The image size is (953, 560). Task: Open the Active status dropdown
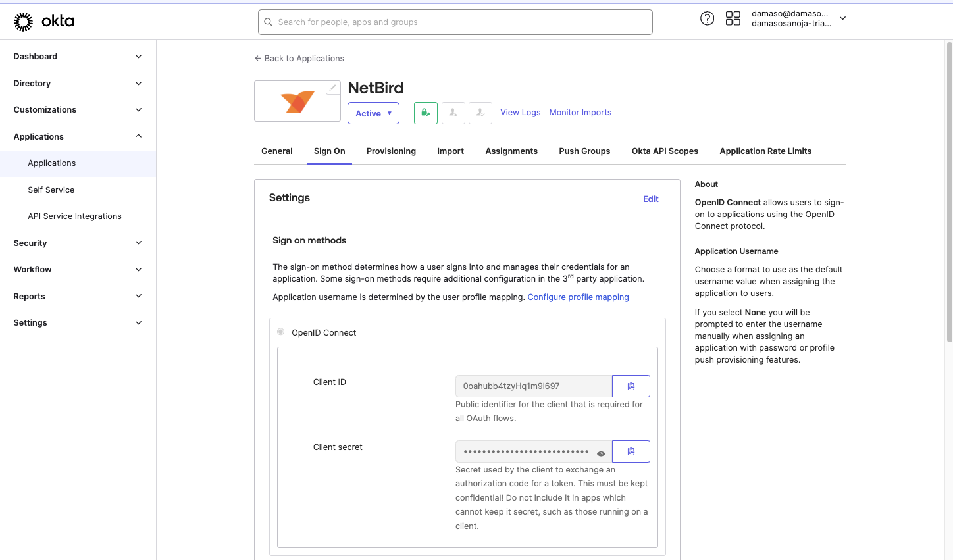(x=373, y=113)
